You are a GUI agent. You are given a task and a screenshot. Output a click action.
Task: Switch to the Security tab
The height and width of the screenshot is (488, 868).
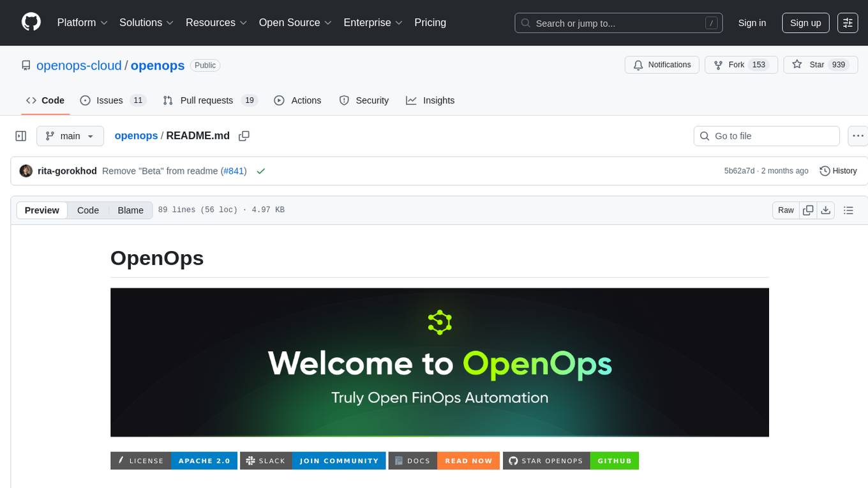364,100
